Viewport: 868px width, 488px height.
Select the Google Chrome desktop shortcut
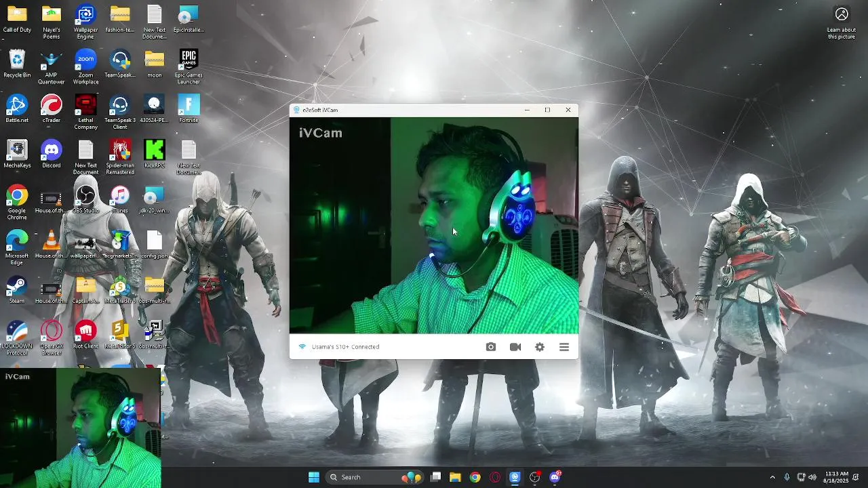click(17, 203)
